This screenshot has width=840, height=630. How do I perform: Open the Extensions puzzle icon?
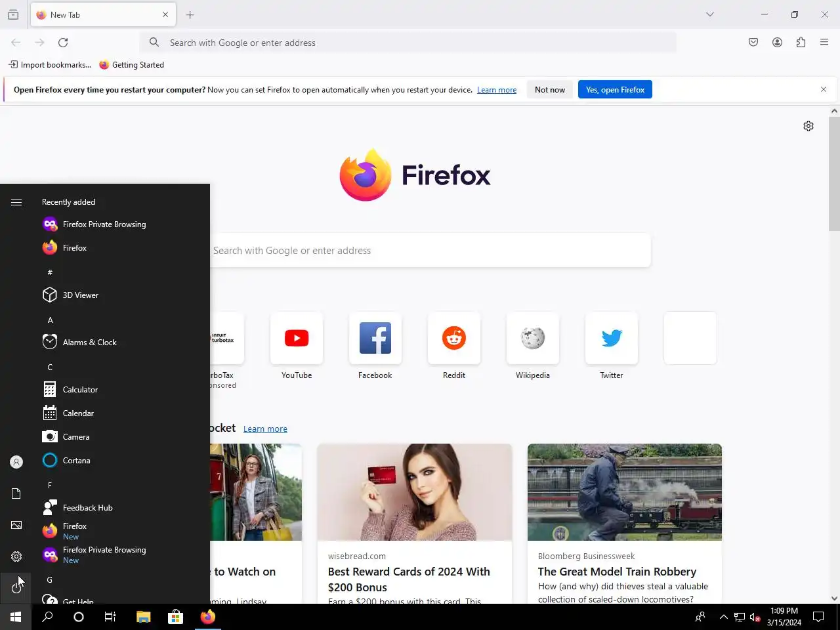[x=801, y=43]
